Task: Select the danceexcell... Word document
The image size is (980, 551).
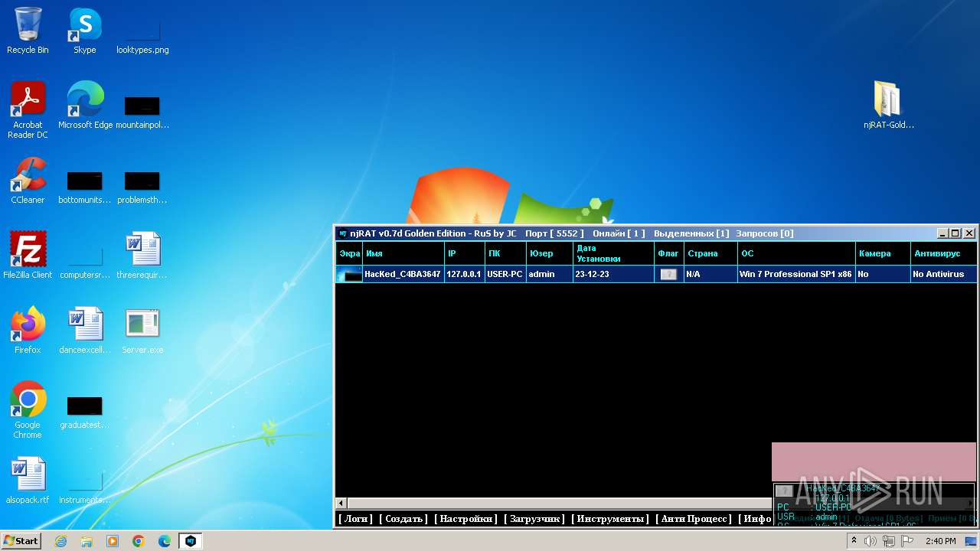Action: [x=84, y=331]
